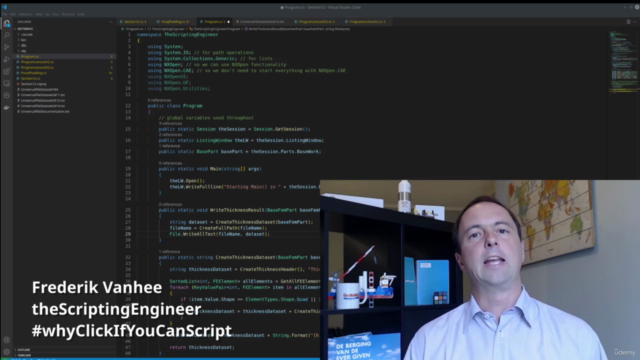The height and width of the screenshot is (360, 640).
Task: Open the Selection menu
Action: click(25, 14)
